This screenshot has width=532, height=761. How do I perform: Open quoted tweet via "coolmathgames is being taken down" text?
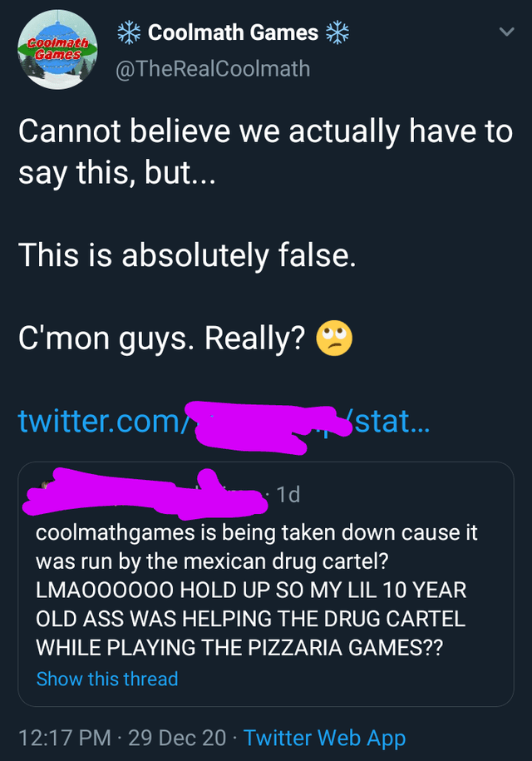[x=256, y=532]
